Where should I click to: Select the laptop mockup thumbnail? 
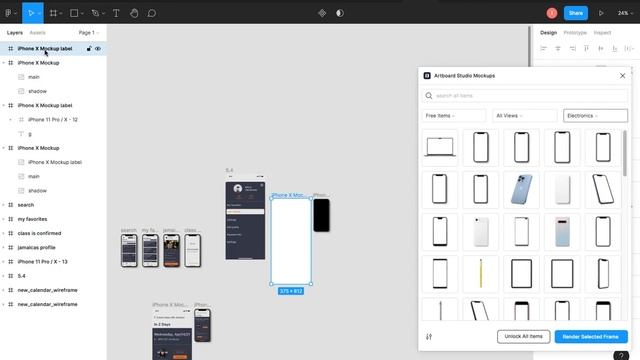[x=440, y=147]
